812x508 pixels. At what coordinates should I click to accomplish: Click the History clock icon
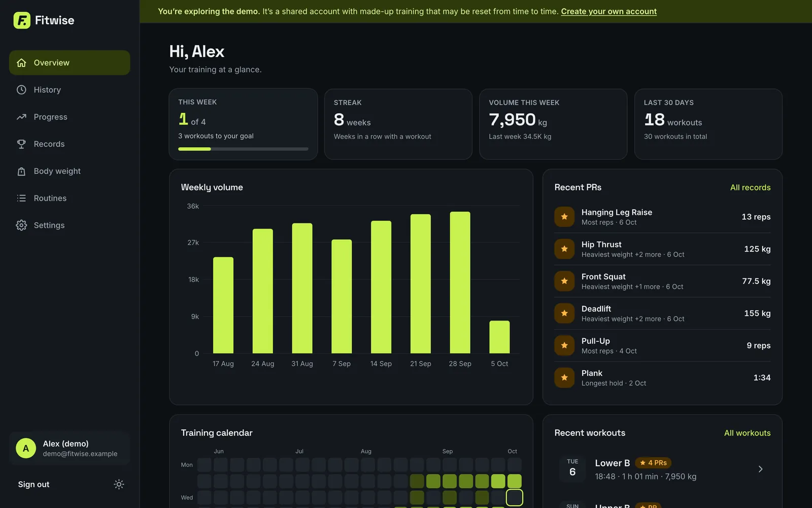(x=21, y=90)
